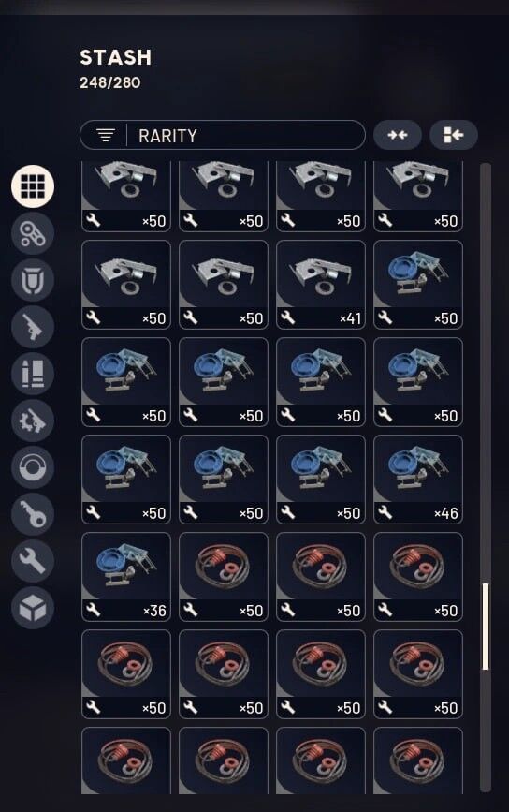Open the cube miscellaneous category icon
The width and height of the screenshot is (509, 812).
tap(33, 608)
